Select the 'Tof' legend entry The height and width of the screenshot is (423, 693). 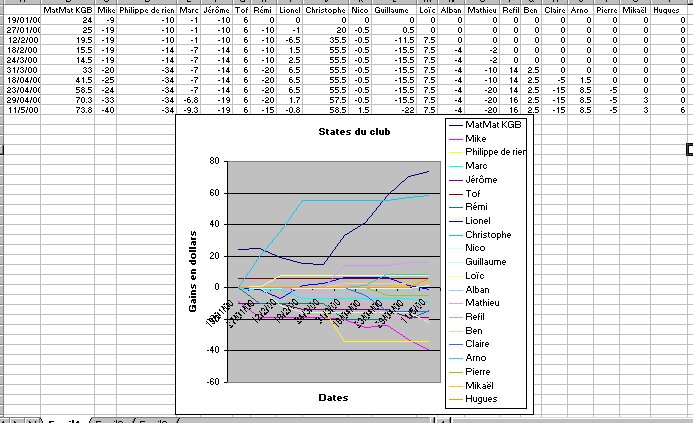[465, 193]
